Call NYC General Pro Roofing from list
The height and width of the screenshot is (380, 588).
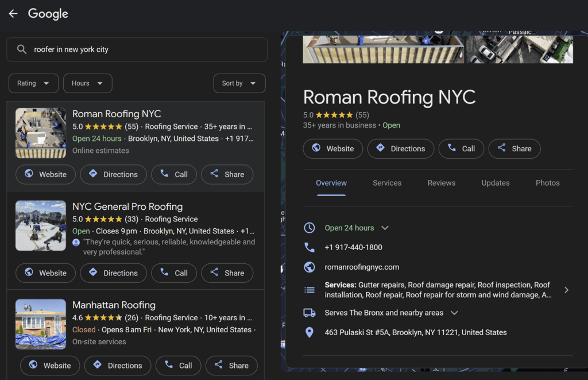tap(174, 273)
